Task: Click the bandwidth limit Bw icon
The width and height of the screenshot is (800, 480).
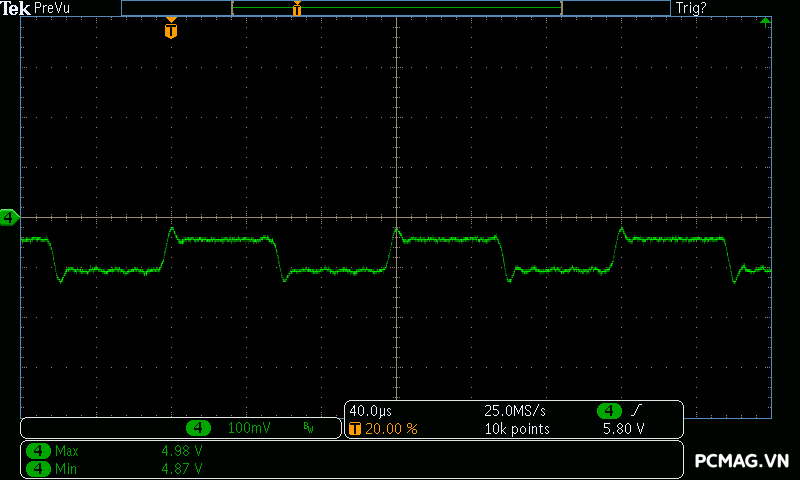Action: tap(308, 428)
